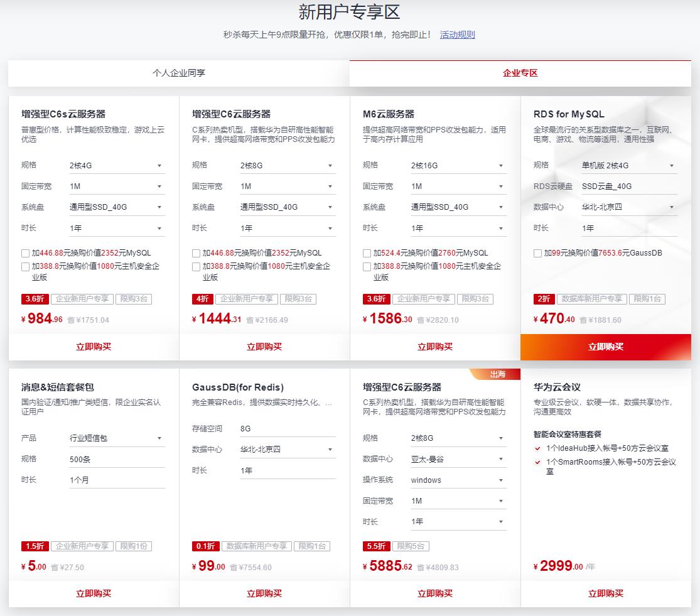The width and height of the screenshot is (700, 616).
Task: Click price ¥984.96
Action: pos(42,319)
